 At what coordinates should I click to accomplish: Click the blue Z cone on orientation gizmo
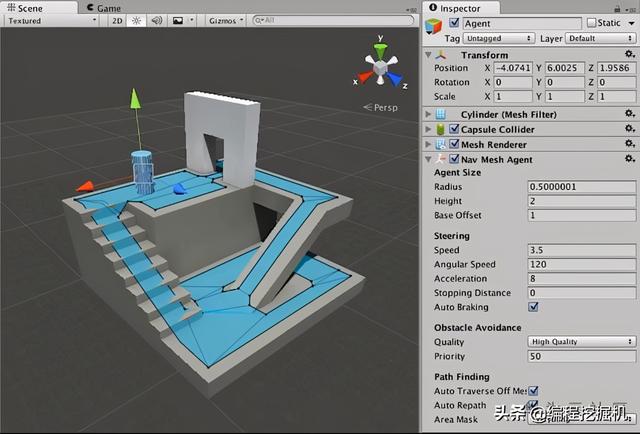[395, 78]
